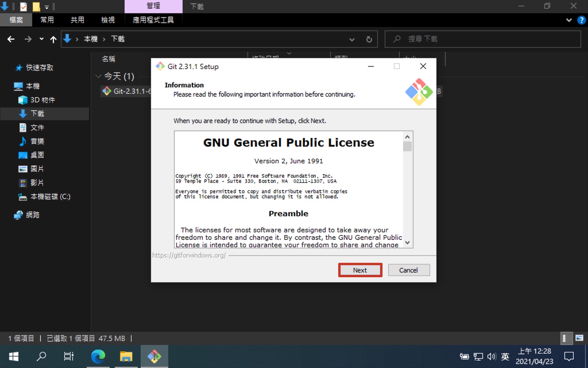
Task: Expand address bar history dropdown
Action: [x=352, y=39]
